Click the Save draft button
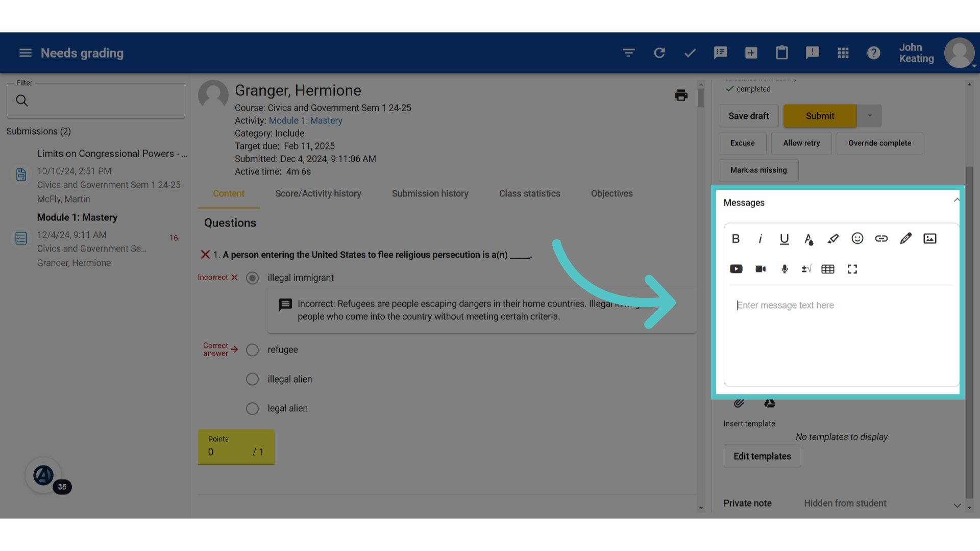 [x=748, y=116]
